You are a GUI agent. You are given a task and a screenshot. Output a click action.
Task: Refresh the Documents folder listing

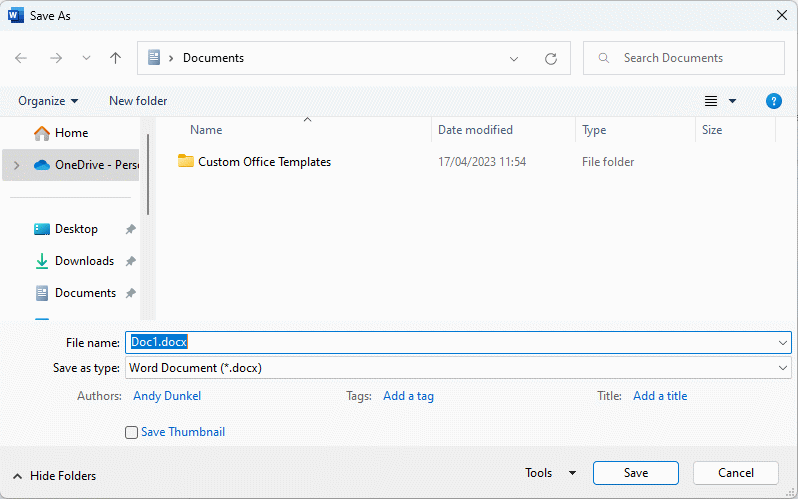tap(551, 59)
